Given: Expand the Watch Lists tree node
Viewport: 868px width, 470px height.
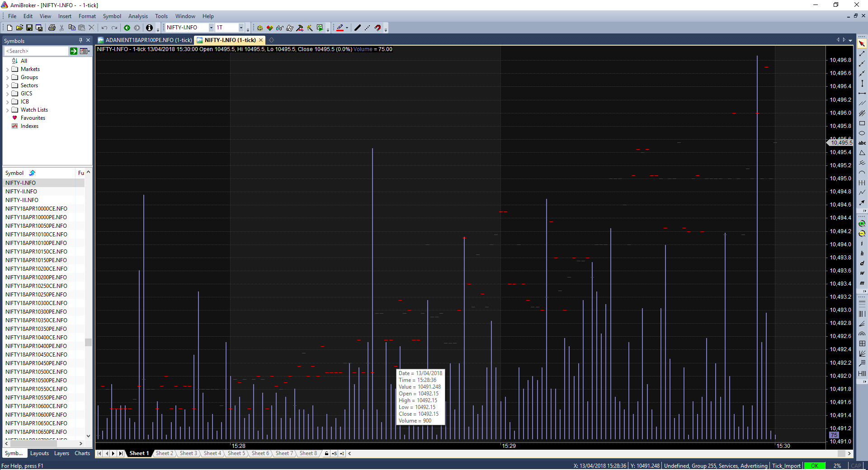Looking at the screenshot, I should 8,110.
